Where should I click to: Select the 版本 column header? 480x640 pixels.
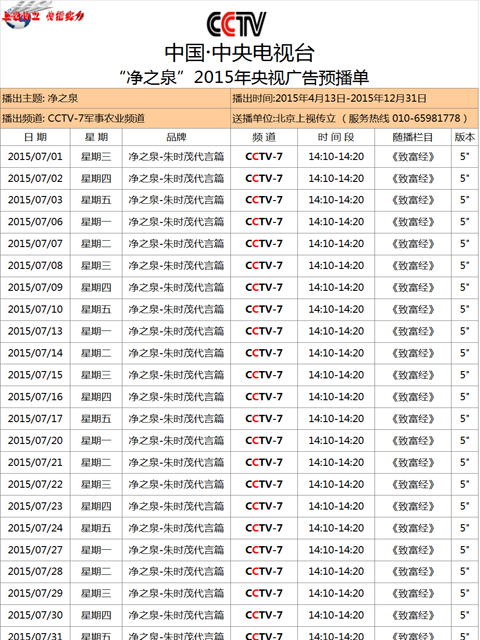tap(465, 137)
